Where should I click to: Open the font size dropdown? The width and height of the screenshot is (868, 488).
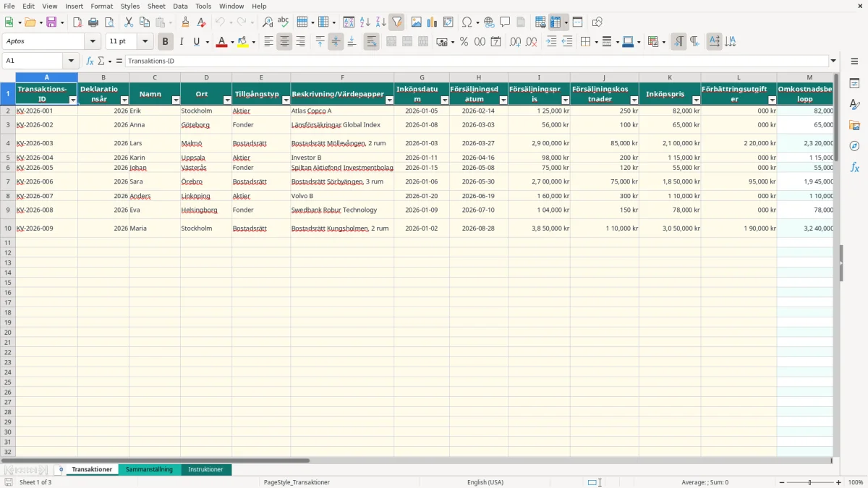[145, 42]
